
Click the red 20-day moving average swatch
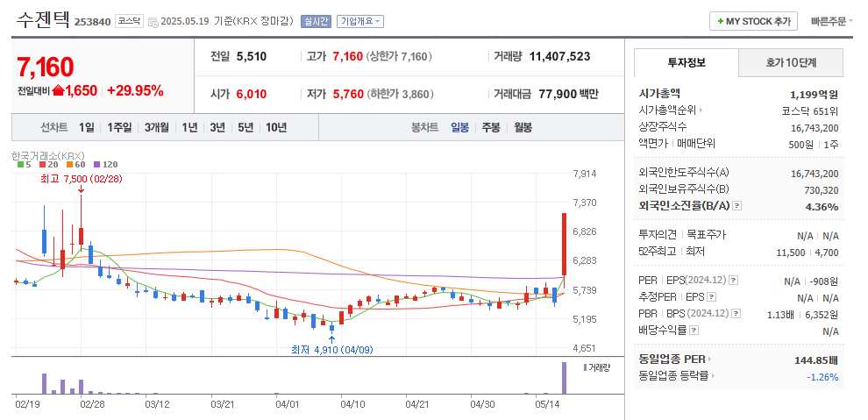(42, 164)
